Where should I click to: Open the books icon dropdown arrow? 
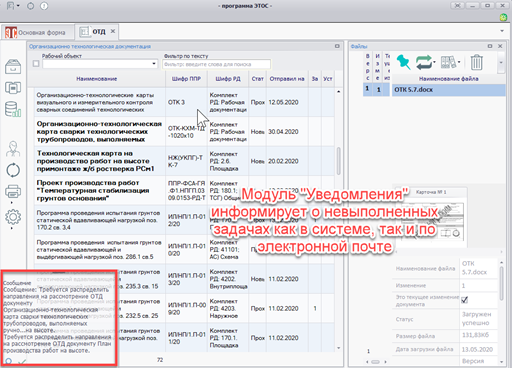pos(459,62)
